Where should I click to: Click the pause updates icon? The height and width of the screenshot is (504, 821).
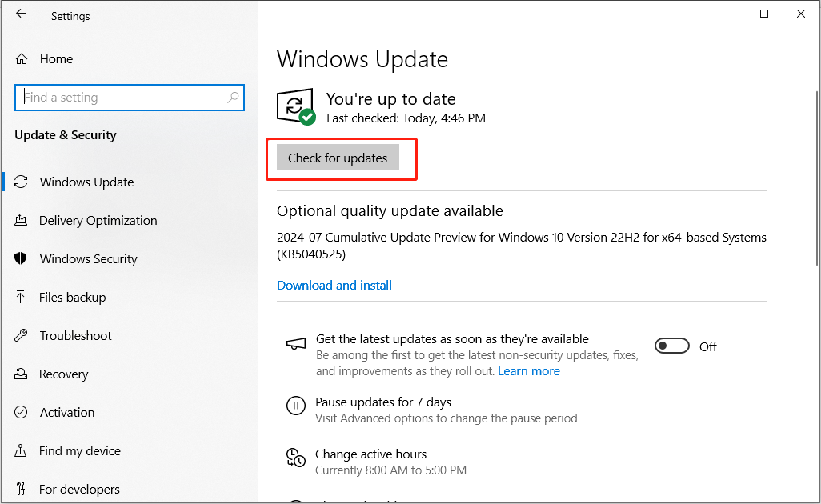(296, 406)
